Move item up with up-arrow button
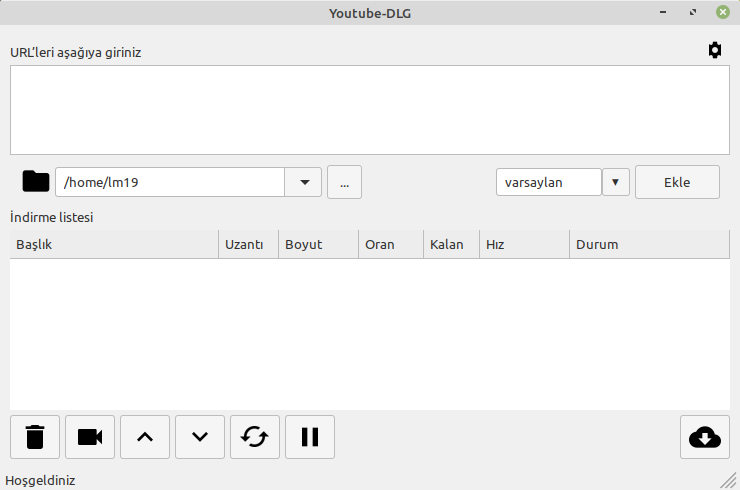This screenshot has height=490, width=740. point(145,437)
